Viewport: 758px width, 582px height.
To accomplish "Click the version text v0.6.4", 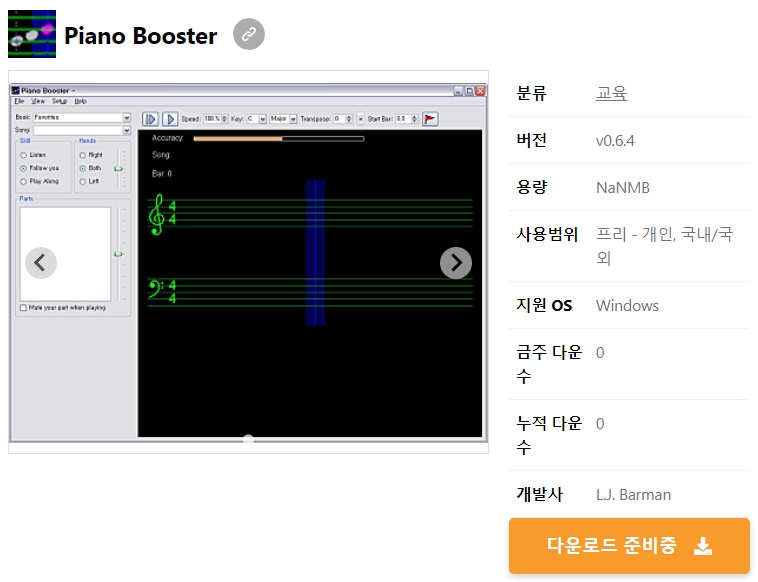I will point(615,141).
